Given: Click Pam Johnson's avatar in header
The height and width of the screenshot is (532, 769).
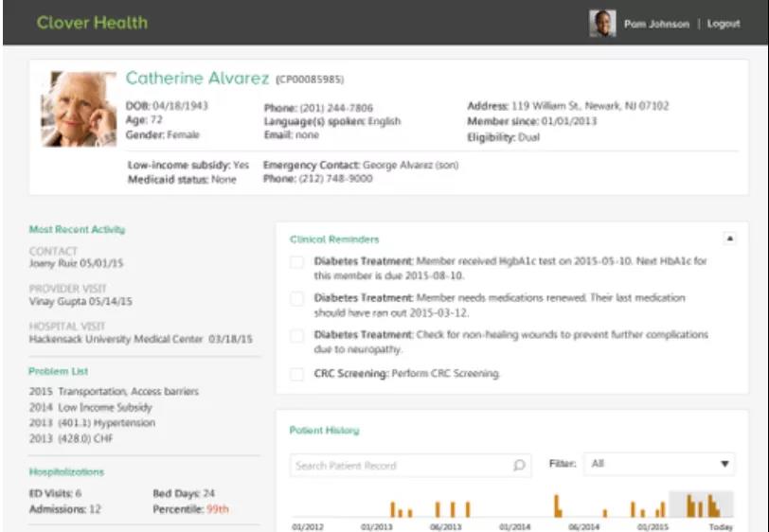Looking at the screenshot, I should tap(601, 24).
